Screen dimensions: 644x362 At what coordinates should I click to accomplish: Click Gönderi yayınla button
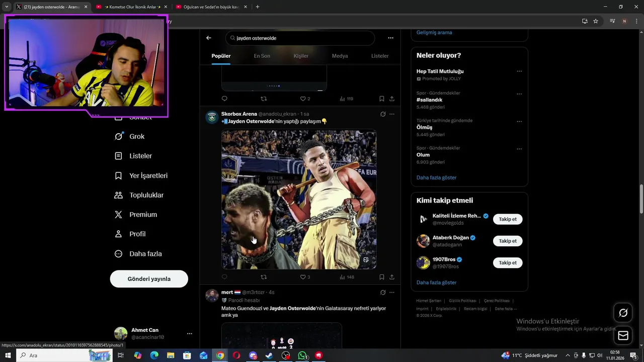coord(149,279)
